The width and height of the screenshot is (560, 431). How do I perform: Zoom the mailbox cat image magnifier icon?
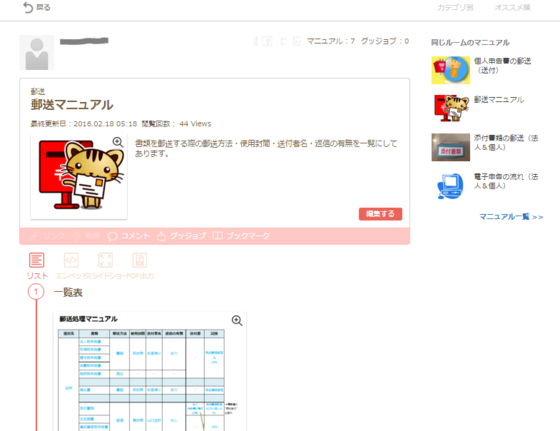click(118, 142)
